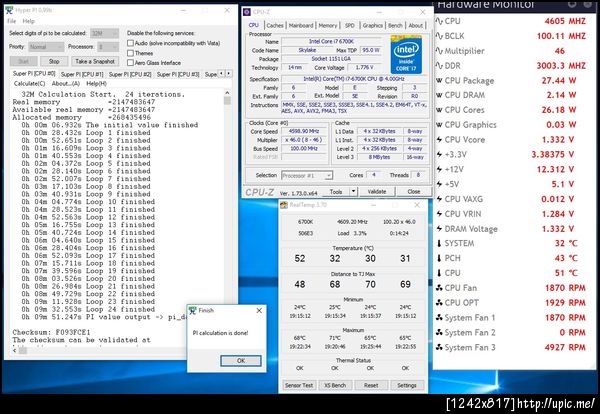
Task: Click the RealTemp title bar icon
Action: [284, 205]
